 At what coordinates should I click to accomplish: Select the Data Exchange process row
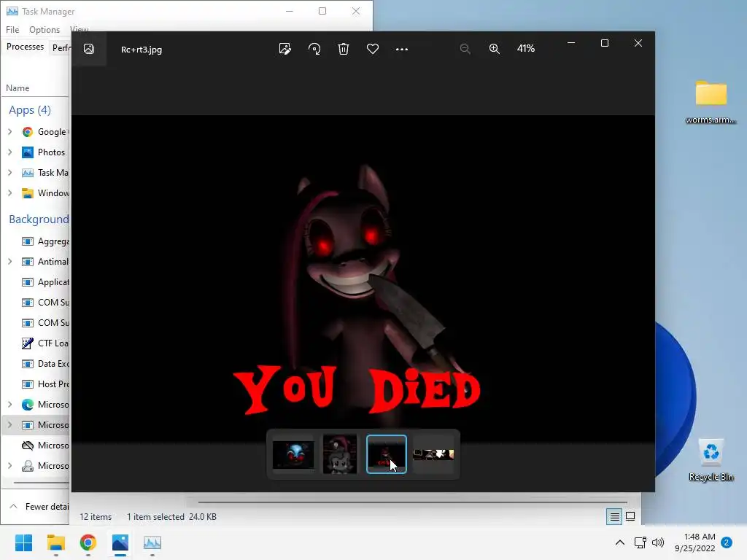pyautogui.click(x=36, y=364)
